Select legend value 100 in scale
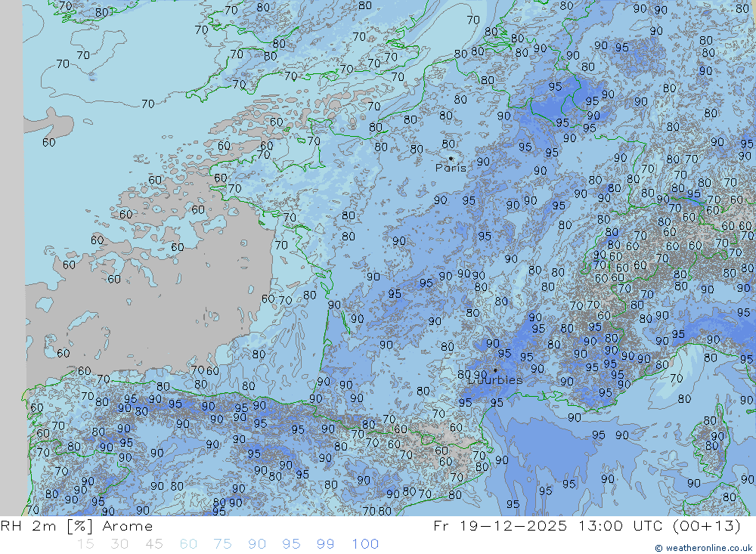The height and width of the screenshot is (554, 756). pos(365,544)
